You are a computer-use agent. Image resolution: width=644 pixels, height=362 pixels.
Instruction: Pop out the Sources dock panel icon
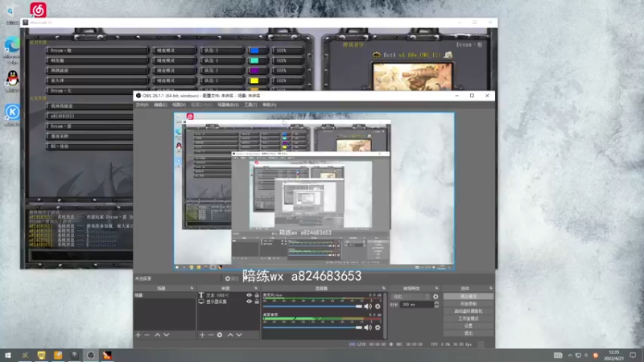256,288
